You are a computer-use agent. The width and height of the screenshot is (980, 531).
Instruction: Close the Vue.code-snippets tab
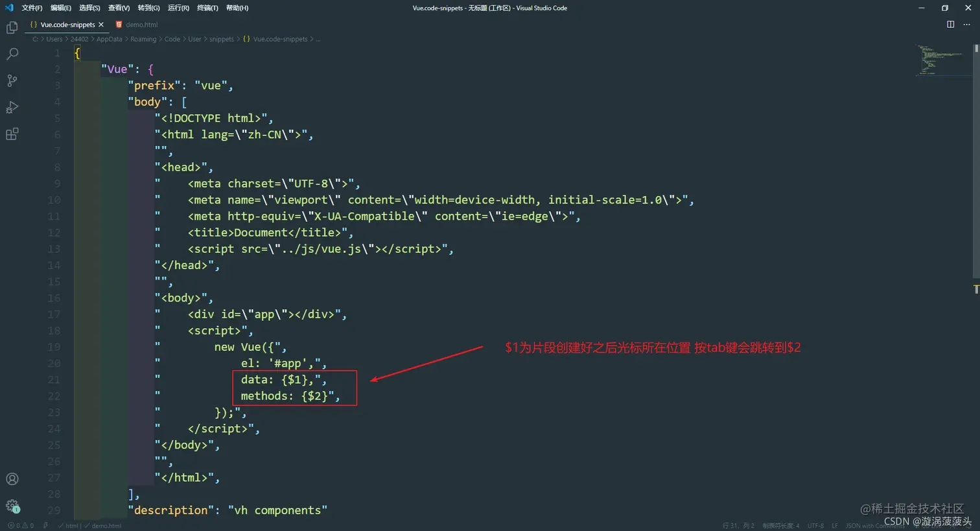tap(101, 25)
